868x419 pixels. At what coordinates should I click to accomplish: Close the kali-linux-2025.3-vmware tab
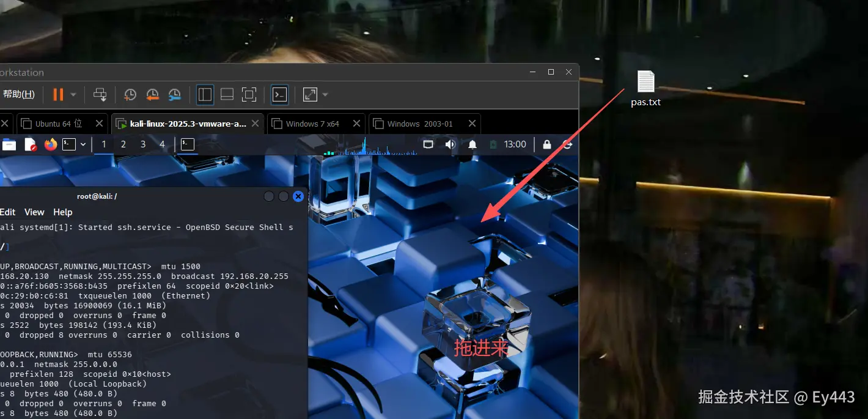click(x=256, y=124)
